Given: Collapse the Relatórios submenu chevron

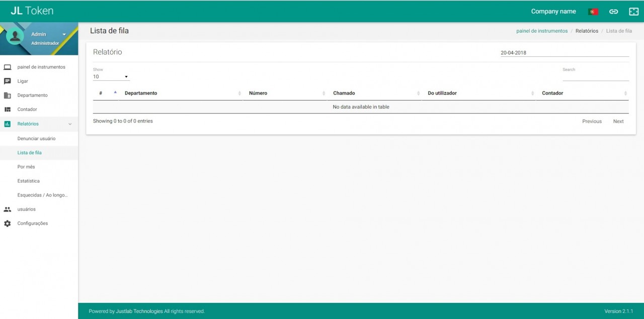Looking at the screenshot, I should (x=70, y=124).
